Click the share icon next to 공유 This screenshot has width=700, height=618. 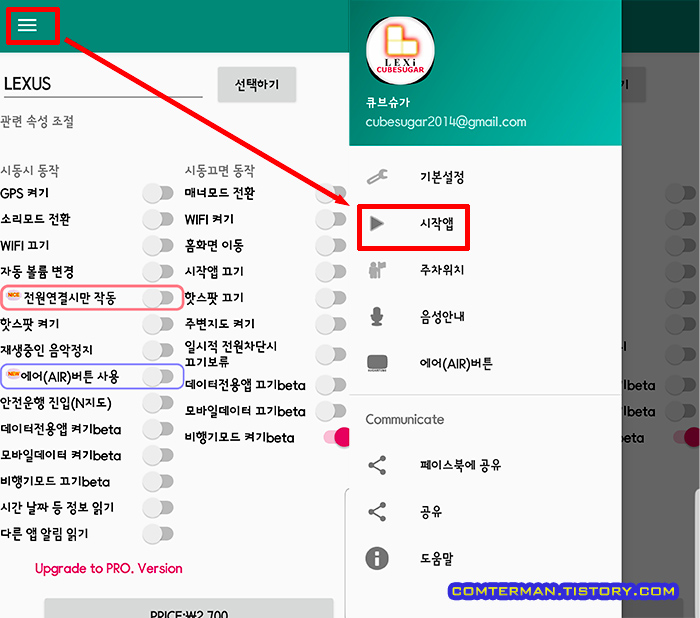(x=377, y=512)
